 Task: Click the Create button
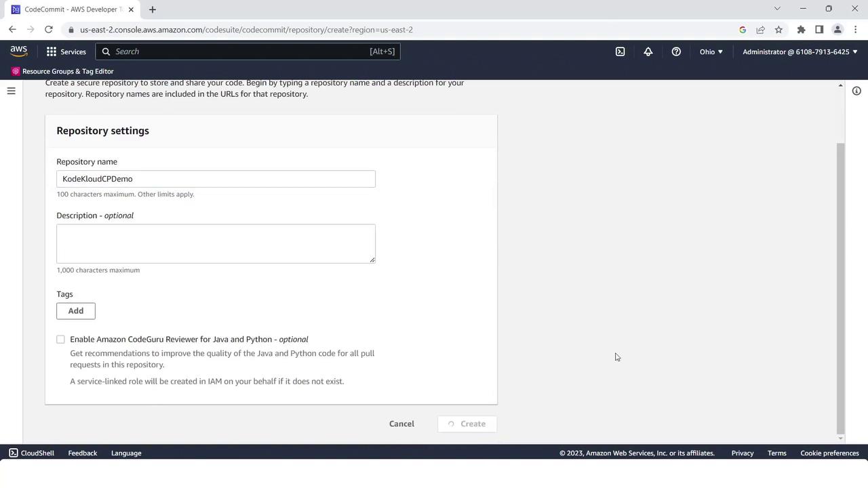(x=467, y=424)
